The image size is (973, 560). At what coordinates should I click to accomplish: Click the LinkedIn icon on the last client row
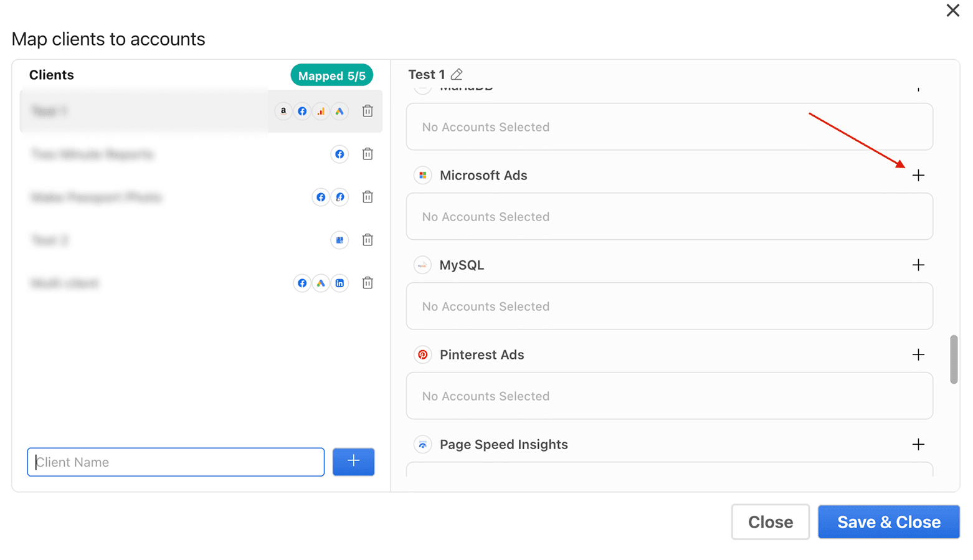tap(340, 283)
